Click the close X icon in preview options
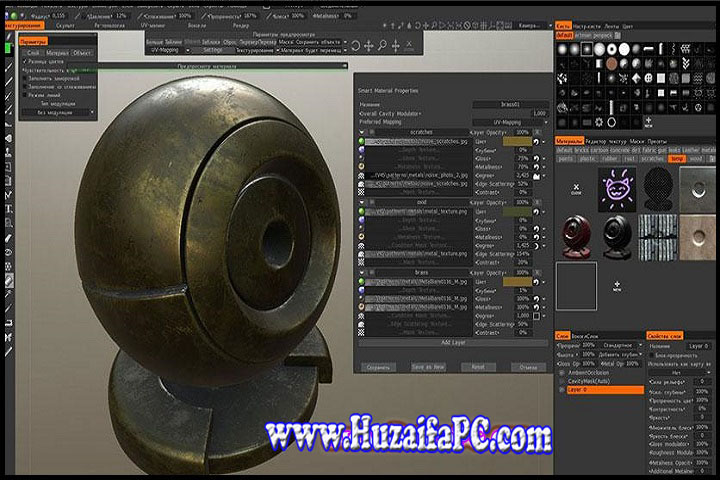The image size is (720, 480). 409,45
